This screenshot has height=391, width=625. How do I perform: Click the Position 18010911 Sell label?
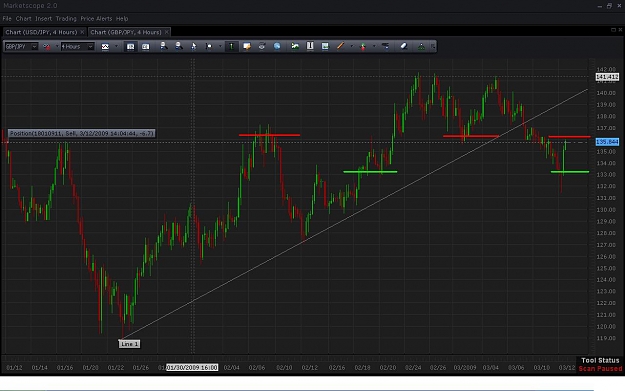click(x=82, y=134)
